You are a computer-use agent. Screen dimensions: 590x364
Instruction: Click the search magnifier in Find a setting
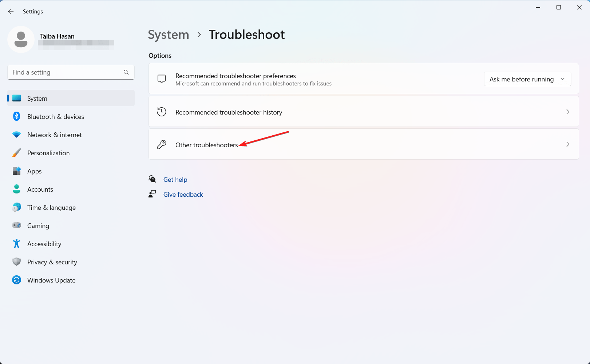126,72
